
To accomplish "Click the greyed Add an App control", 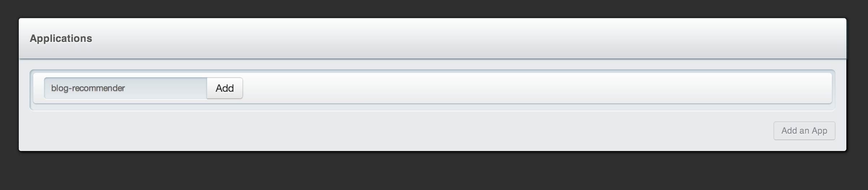I will (x=804, y=131).
